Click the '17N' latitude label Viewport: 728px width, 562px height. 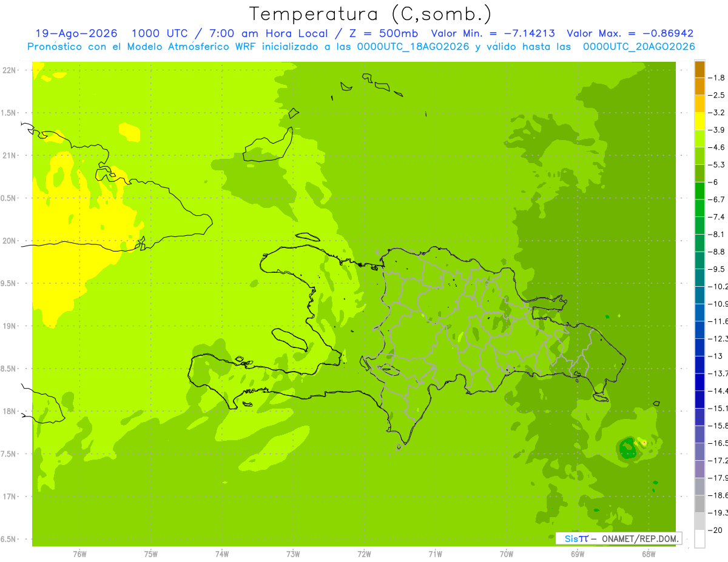coord(10,497)
